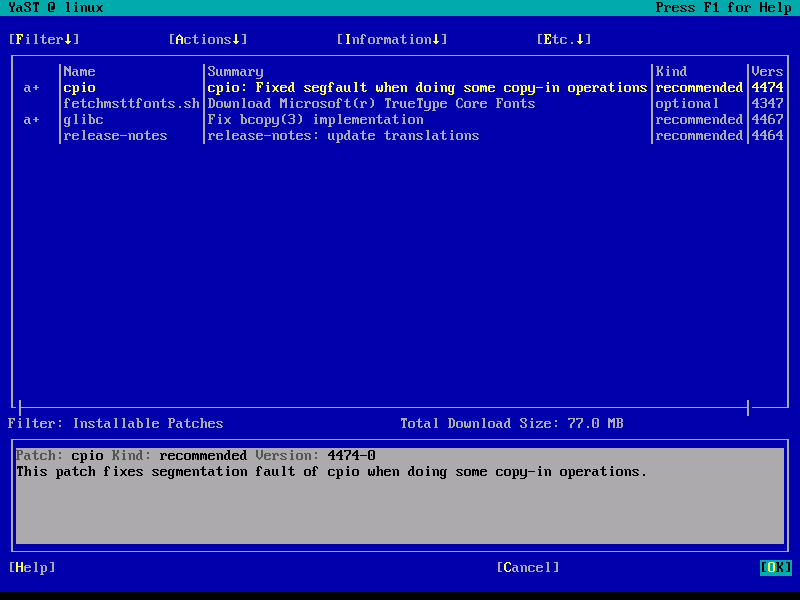Click 'YaST @ linux' title text
This screenshot has height=600, width=800.
pos(56,8)
